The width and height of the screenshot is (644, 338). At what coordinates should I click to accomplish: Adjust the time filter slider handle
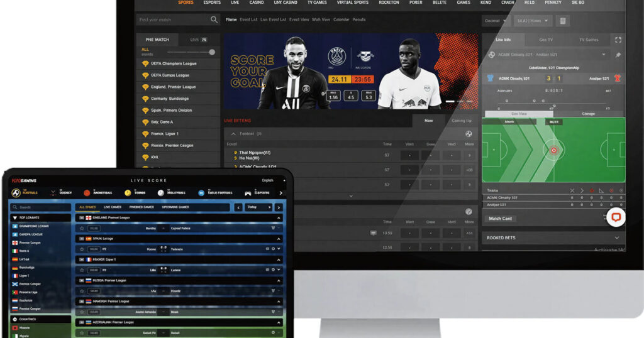click(212, 52)
